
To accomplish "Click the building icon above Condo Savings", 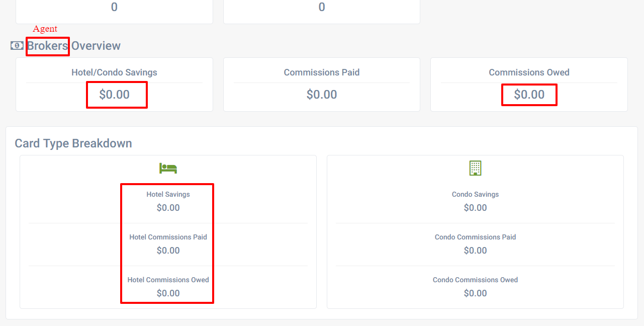I will (x=475, y=168).
